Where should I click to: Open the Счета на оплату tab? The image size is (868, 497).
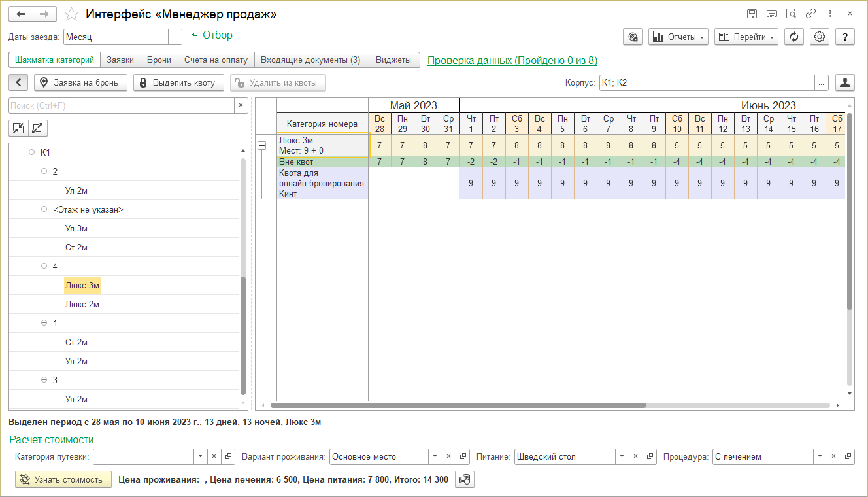click(216, 60)
